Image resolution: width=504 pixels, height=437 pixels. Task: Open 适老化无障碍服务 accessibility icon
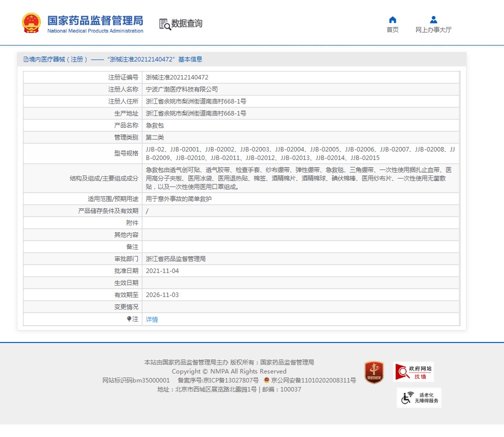(x=419, y=397)
